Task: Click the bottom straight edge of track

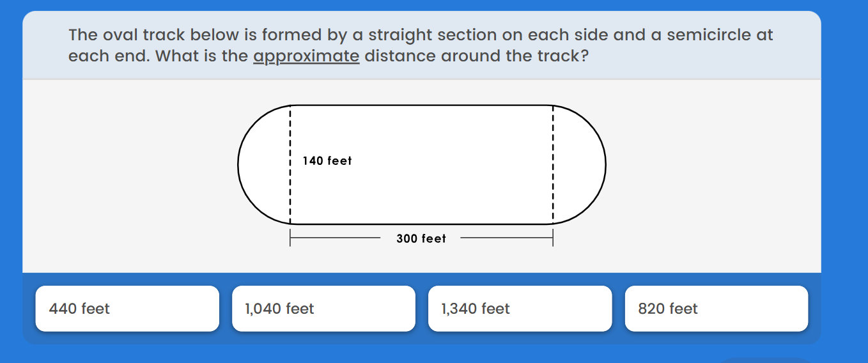Action: [422, 224]
